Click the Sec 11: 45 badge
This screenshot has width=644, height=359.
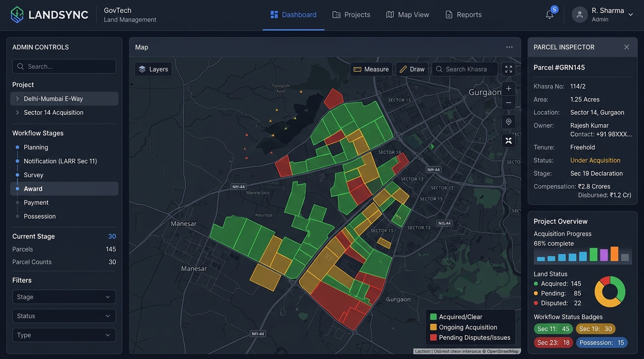(x=553, y=329)
